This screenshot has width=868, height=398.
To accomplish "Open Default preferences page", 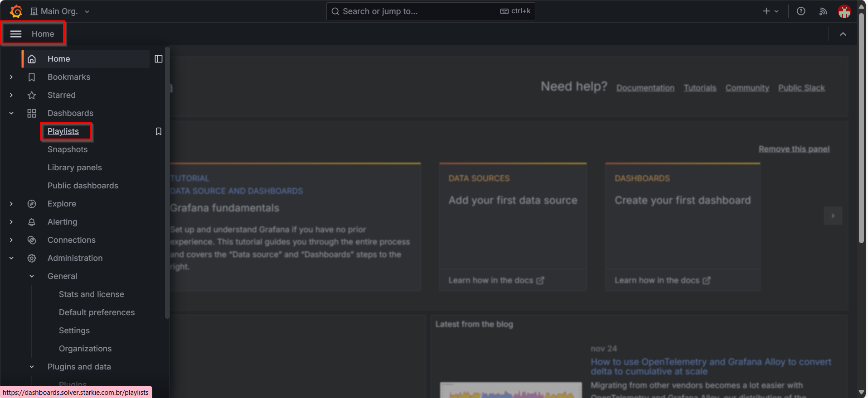I will click(97, 312).
